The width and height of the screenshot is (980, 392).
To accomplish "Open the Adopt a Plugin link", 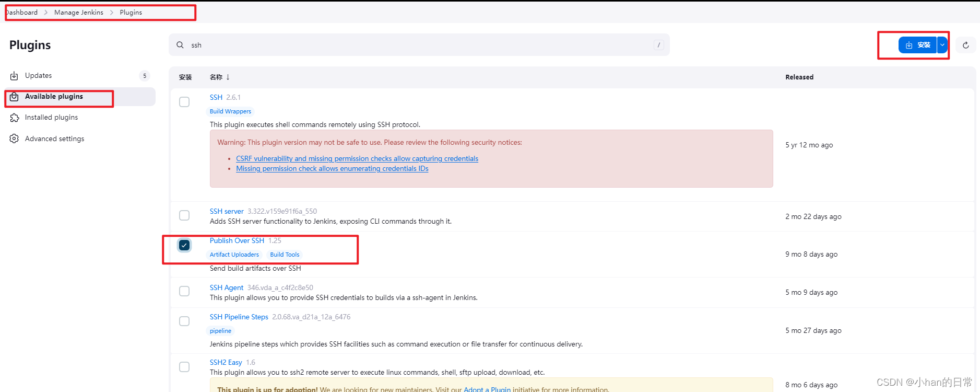I will (487, 389).
